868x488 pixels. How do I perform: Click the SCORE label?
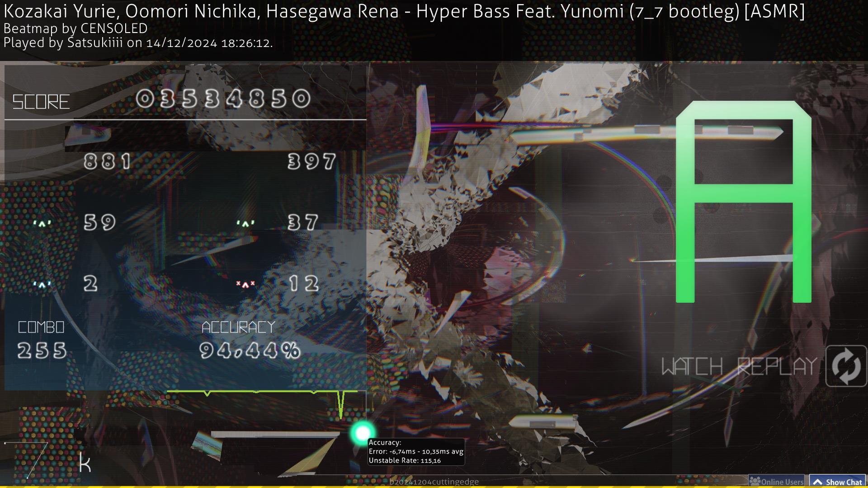[41, 102]
